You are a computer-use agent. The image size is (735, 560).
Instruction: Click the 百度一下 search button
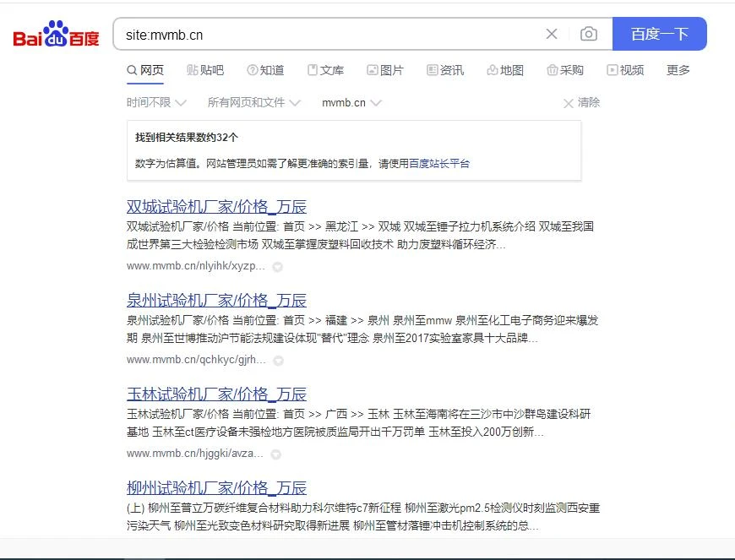[x=659, y=34]
